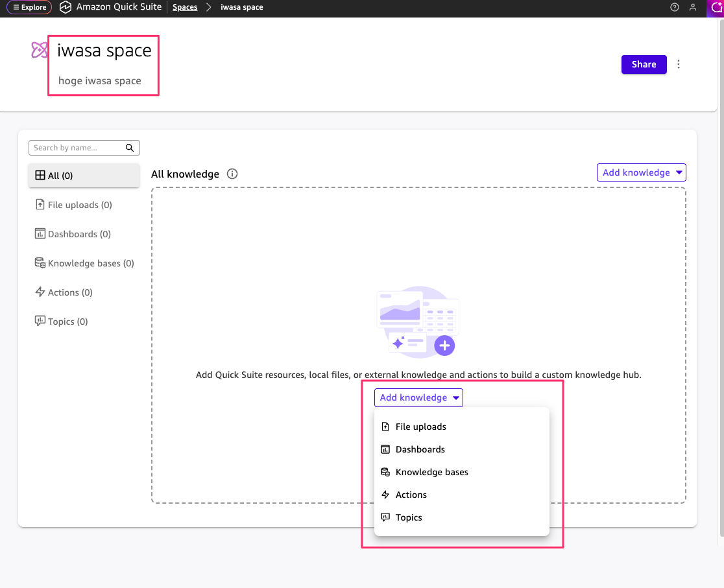Choose Dashboards from the dropdown menu
724x588 pixels.
click(x=462, y=449)
